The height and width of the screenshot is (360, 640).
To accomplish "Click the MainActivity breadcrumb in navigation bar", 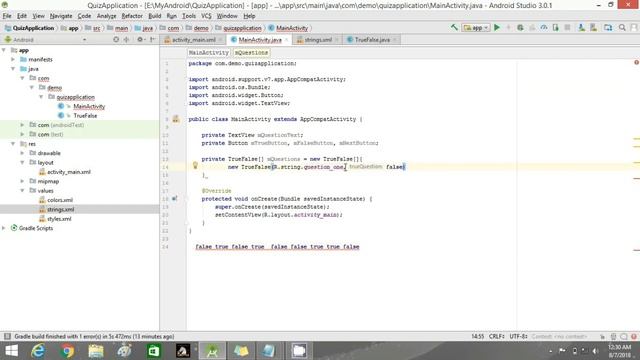I will coord(292,28).
